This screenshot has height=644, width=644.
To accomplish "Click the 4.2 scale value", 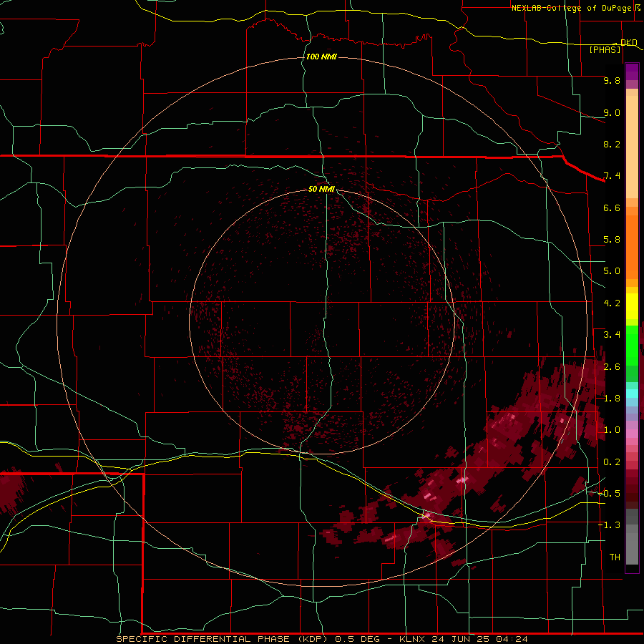I will [x=612, y=303].
